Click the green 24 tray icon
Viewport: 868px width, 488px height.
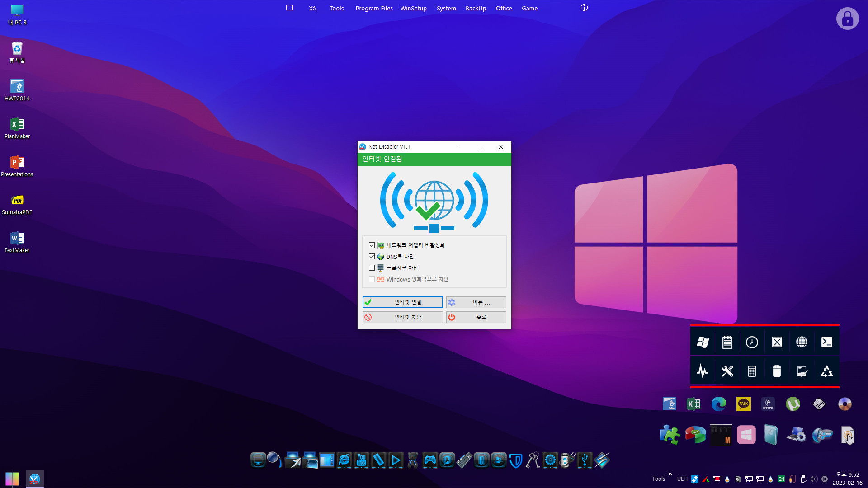(x=781, y=479)
